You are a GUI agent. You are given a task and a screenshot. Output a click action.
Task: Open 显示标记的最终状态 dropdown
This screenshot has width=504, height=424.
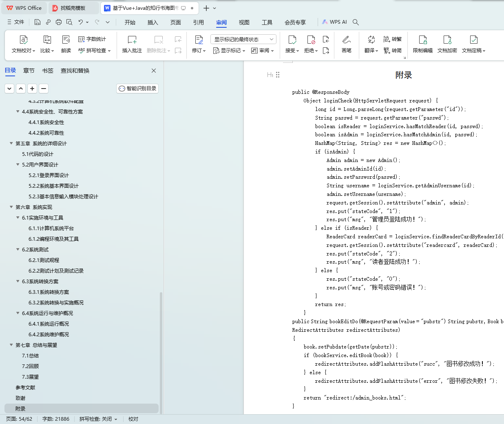point(243,39)
